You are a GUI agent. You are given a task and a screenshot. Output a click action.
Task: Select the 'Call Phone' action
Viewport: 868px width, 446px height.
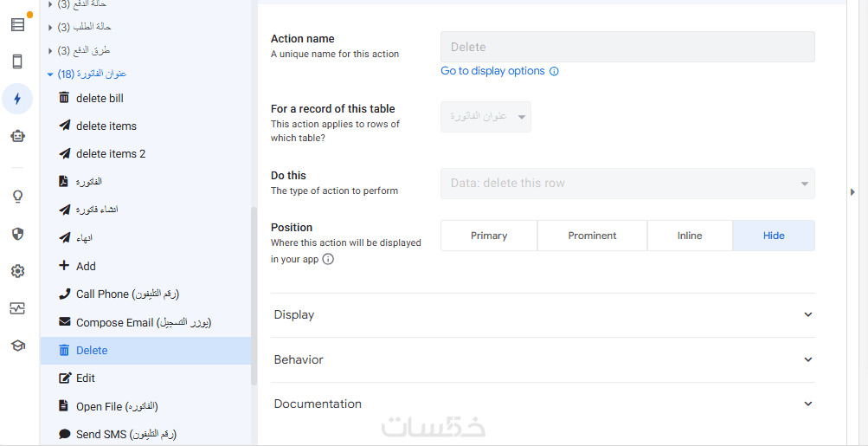pos(127,294)
